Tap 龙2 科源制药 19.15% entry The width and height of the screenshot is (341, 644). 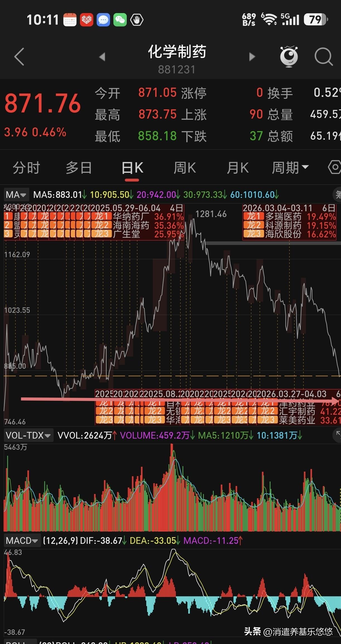[290, 225]
